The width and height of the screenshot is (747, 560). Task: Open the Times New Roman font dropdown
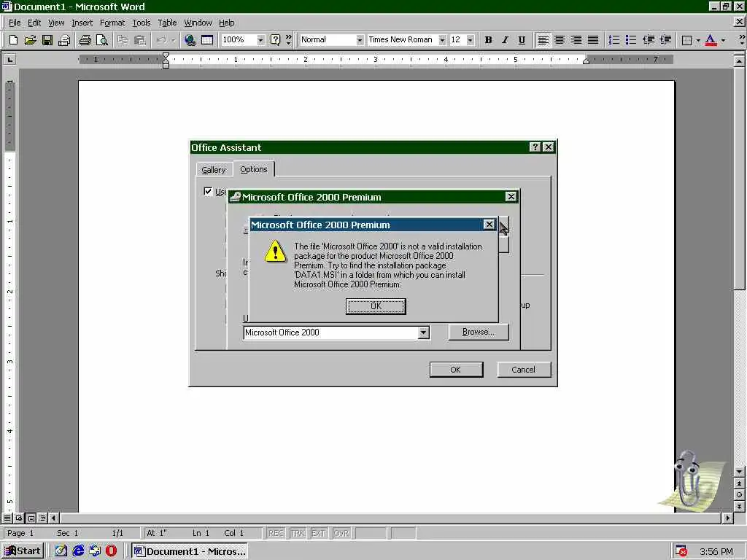pyautogui.click(x=442, y=40)
